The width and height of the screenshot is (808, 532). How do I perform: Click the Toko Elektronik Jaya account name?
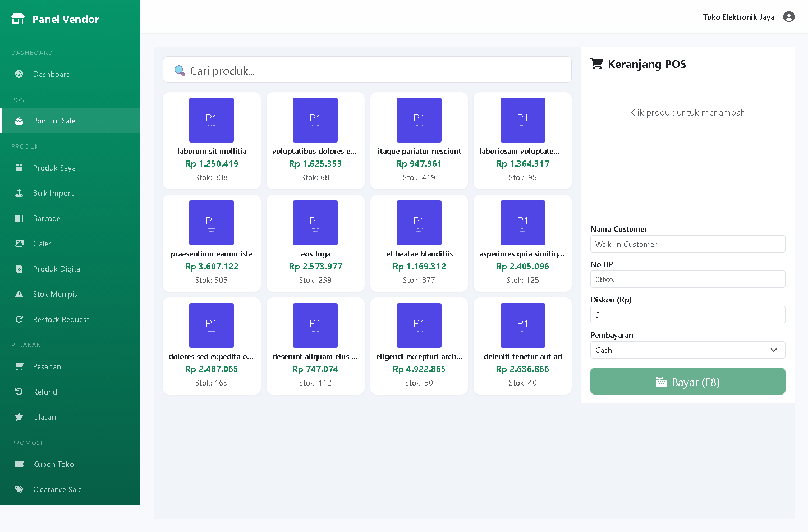738,17
